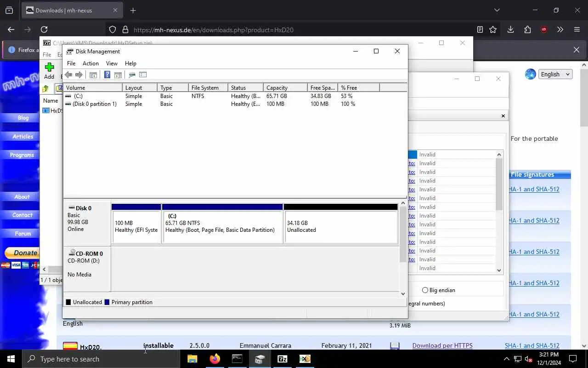Click the Download per HTTPS link
588x368 pixels.
point(442,345)
